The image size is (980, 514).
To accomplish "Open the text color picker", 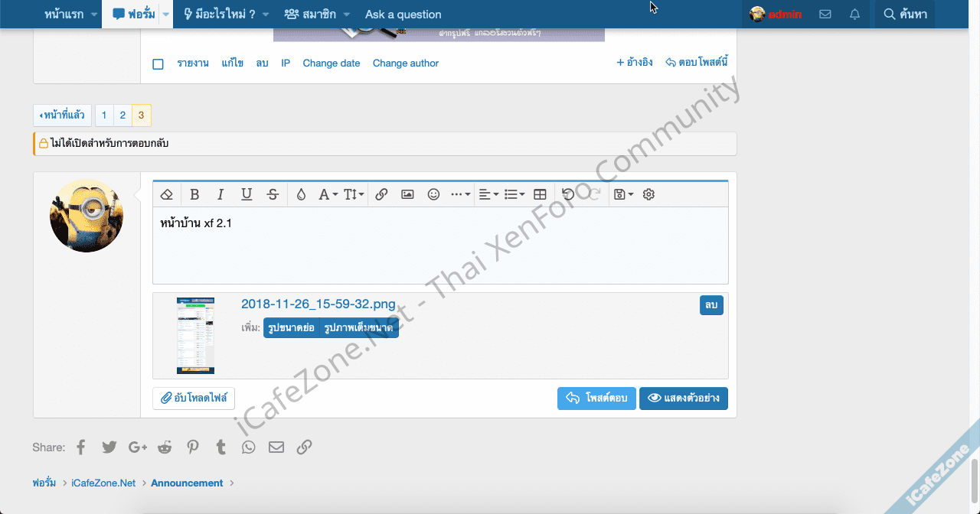I will click(301, 194).
